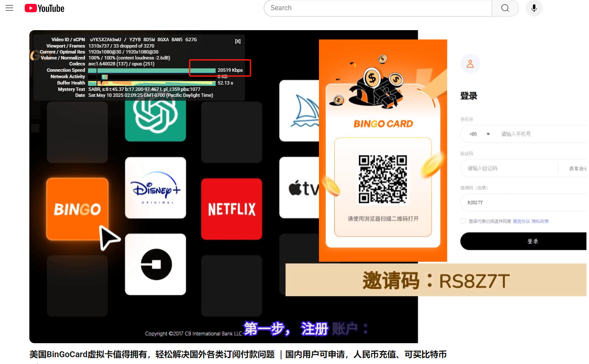Click the BINGO CARD heading on orange card
This screenshot has width=589, height=364.
pos(383,124)
